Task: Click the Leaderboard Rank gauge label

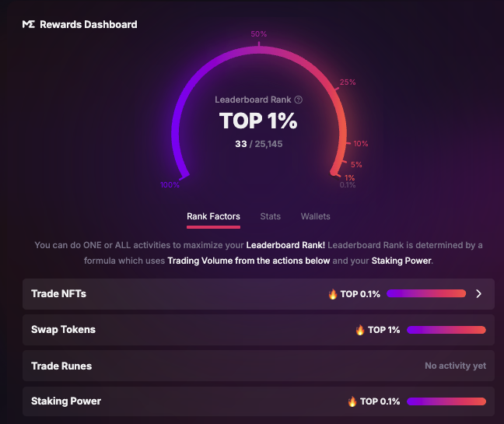Action: (x=253, y=100)
